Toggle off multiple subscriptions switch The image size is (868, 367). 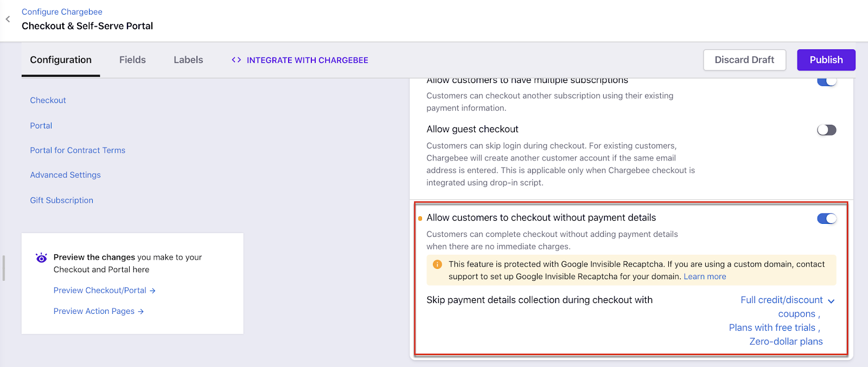(x=827, y=81)
